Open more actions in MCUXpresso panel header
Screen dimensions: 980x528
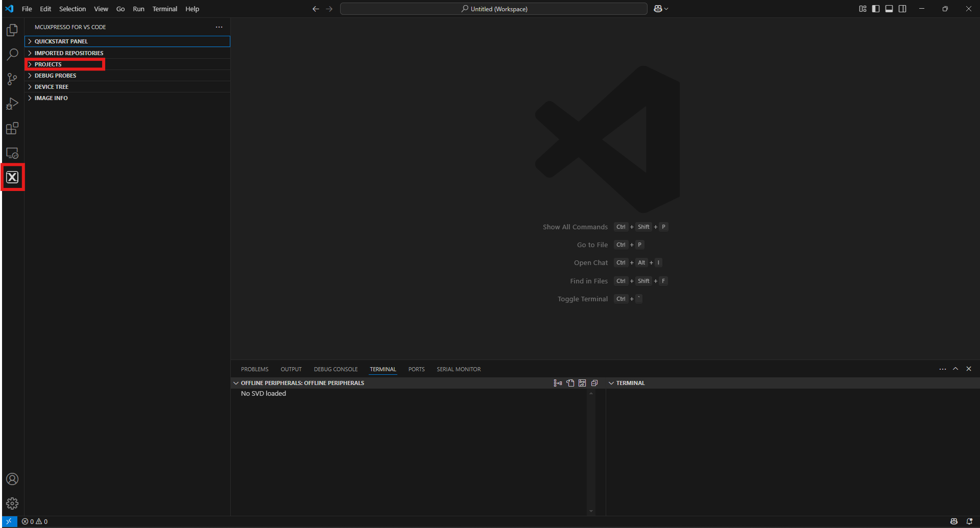coord(219,27)
